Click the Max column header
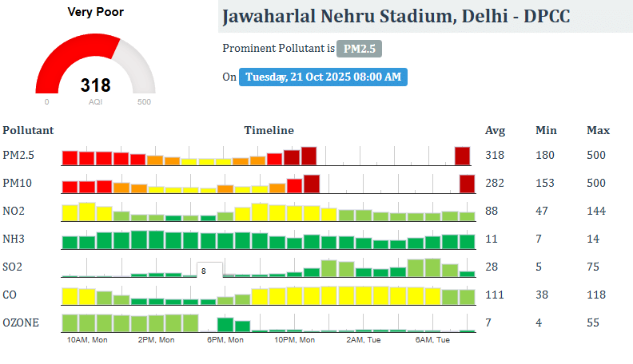 coord(598,130)
